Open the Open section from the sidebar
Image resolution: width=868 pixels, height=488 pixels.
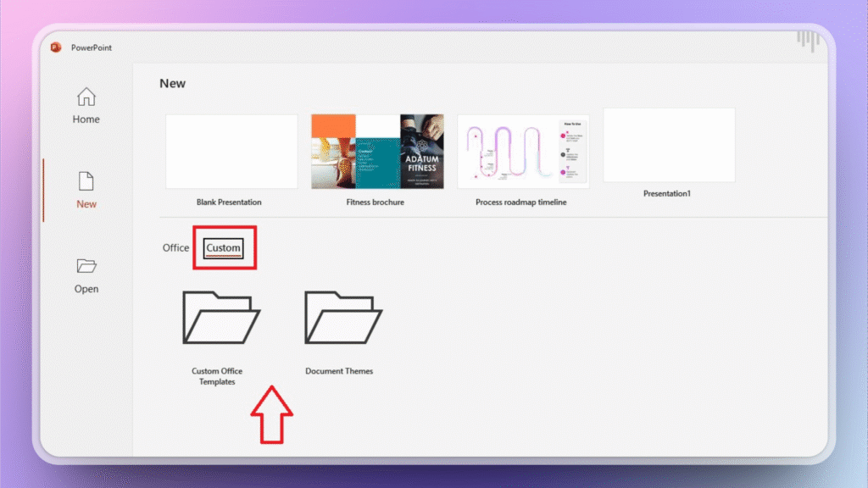pos(86,275)
